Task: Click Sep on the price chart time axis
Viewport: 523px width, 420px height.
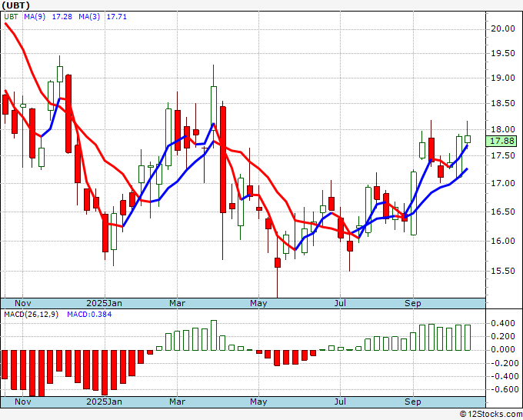Action: tap(412, 303)
